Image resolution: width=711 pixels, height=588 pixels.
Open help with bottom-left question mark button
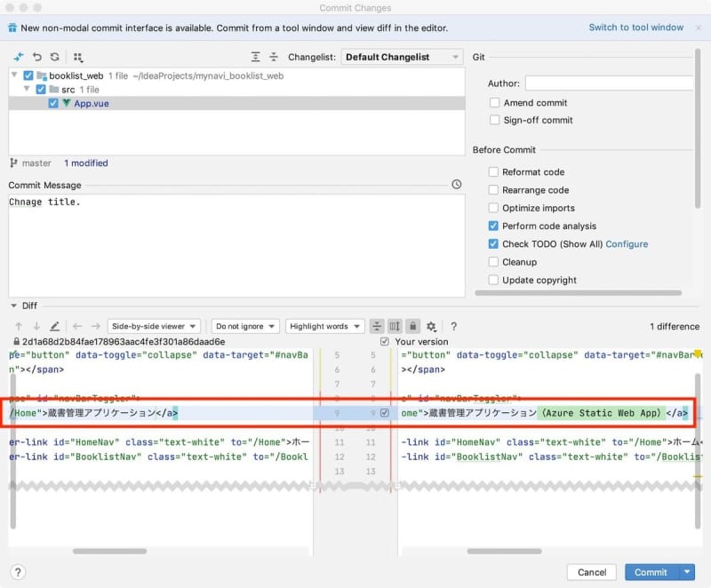pos(18,572)
